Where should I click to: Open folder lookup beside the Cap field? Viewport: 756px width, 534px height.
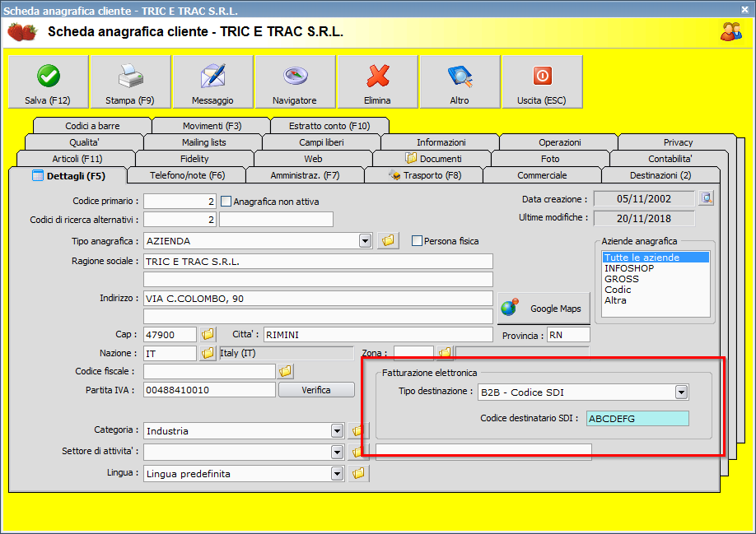pyautogui.click(x=208, y=334)
